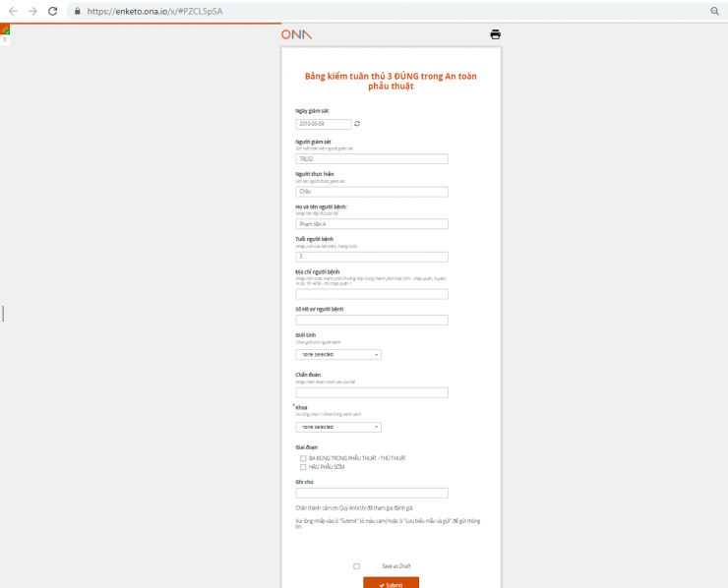Open the Giới tính dropdown

[x=337, y=354]
